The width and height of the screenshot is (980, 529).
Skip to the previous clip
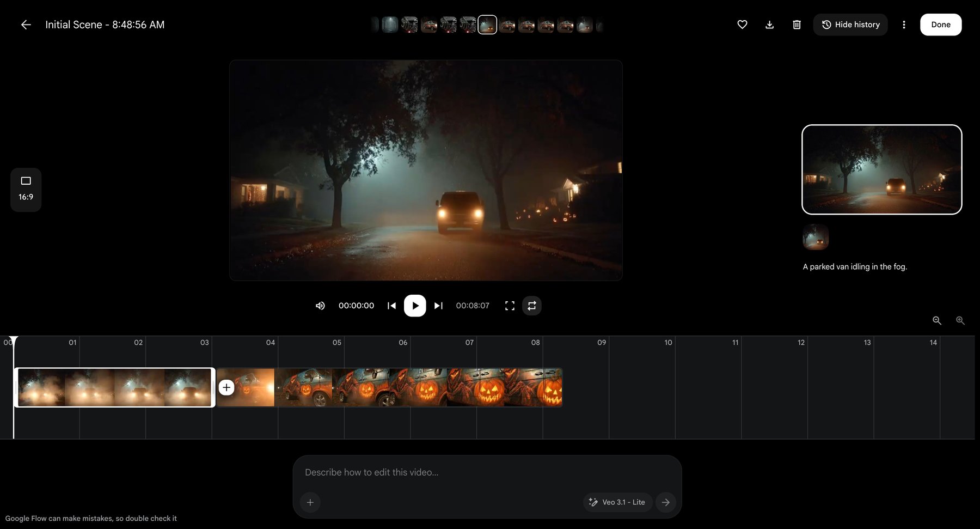pyautogui.click(x=391, y=306)
